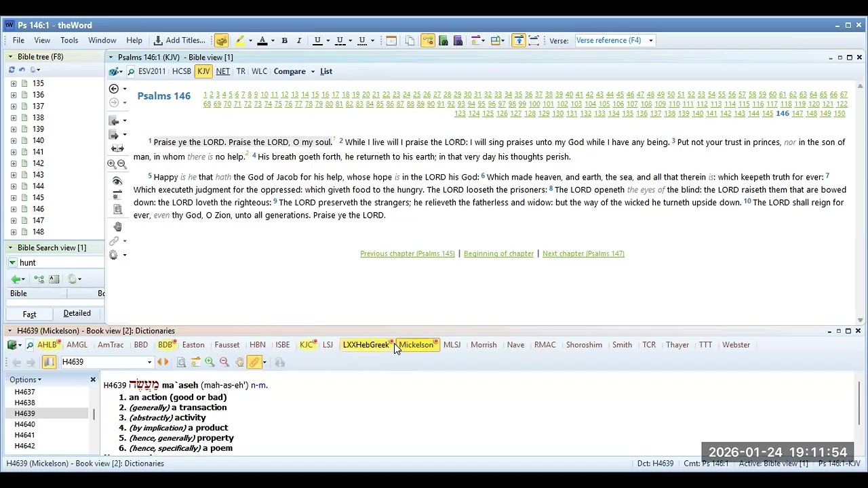Expand Psalm 146 in the Bible tree
The height and width of the screenshot is (488, 868).
[x=14, y=209]
